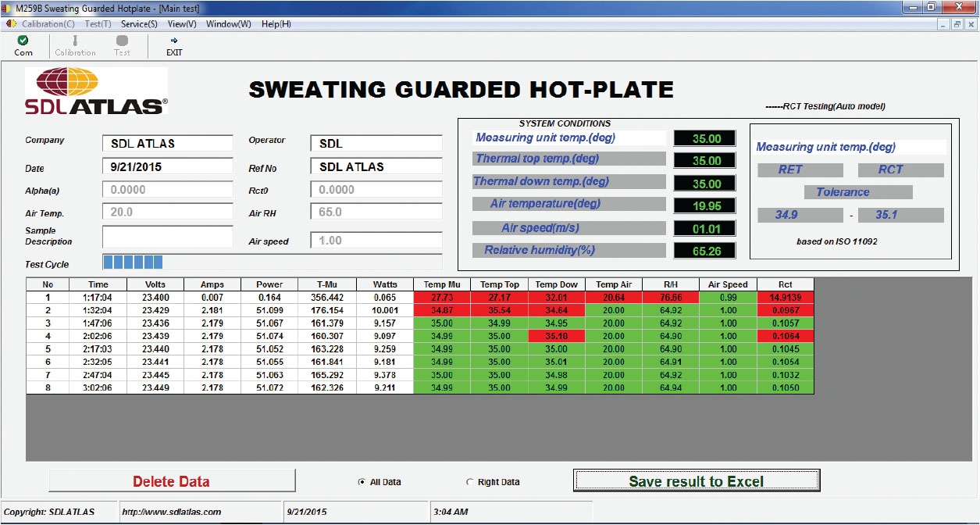Click Save result to Excel button
This screenshot has height=525, width=980.
pyautogui.click(x=697, y=481)
